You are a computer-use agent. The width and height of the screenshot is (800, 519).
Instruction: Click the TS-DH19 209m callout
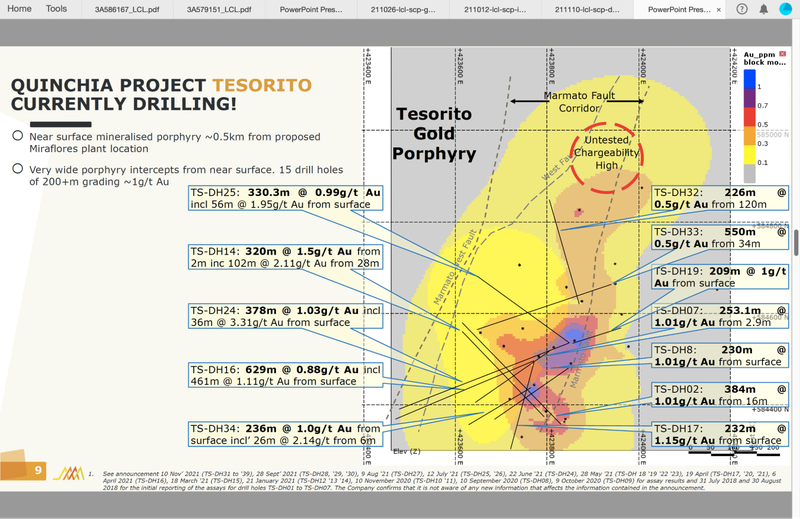[x=720, y=277]
